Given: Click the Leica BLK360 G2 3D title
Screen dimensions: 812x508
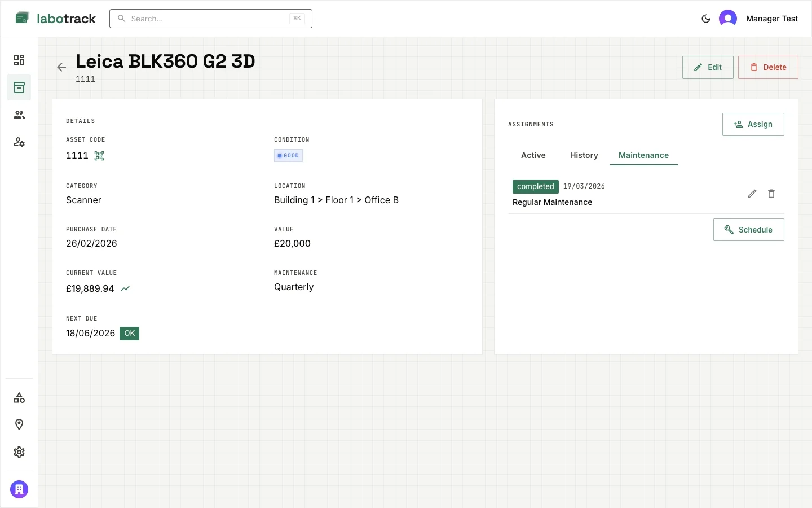Looking at the screenshot, I should (165, 61).
